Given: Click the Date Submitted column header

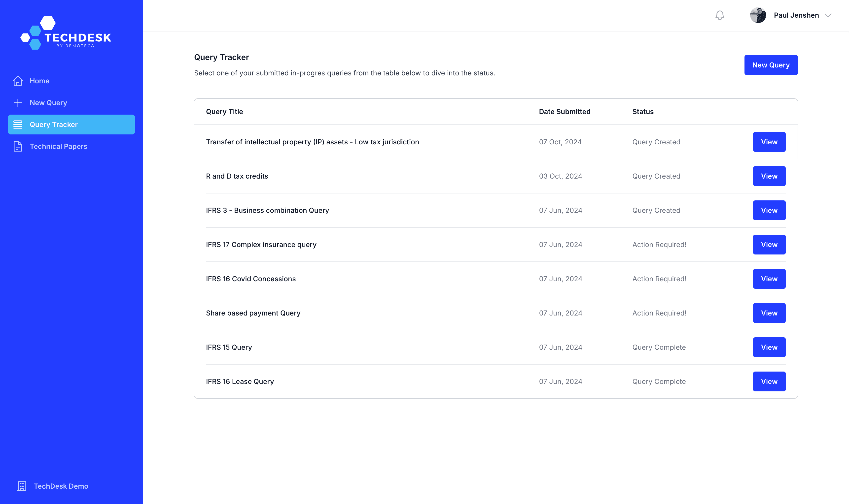Looking at the screenshot, I should [x=565, y=112].
